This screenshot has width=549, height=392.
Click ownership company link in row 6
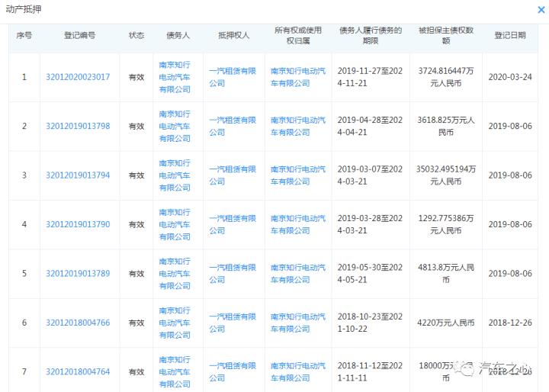coord(298,323)
